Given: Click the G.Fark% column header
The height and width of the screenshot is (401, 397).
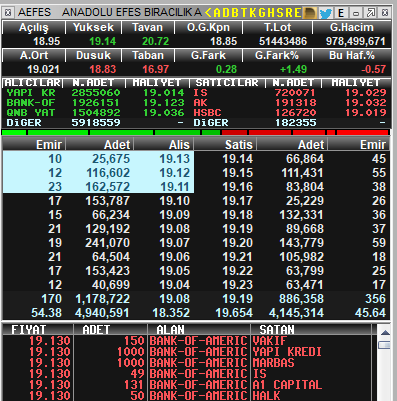Looking at the screenshot, I should click(x=277, y=56).
